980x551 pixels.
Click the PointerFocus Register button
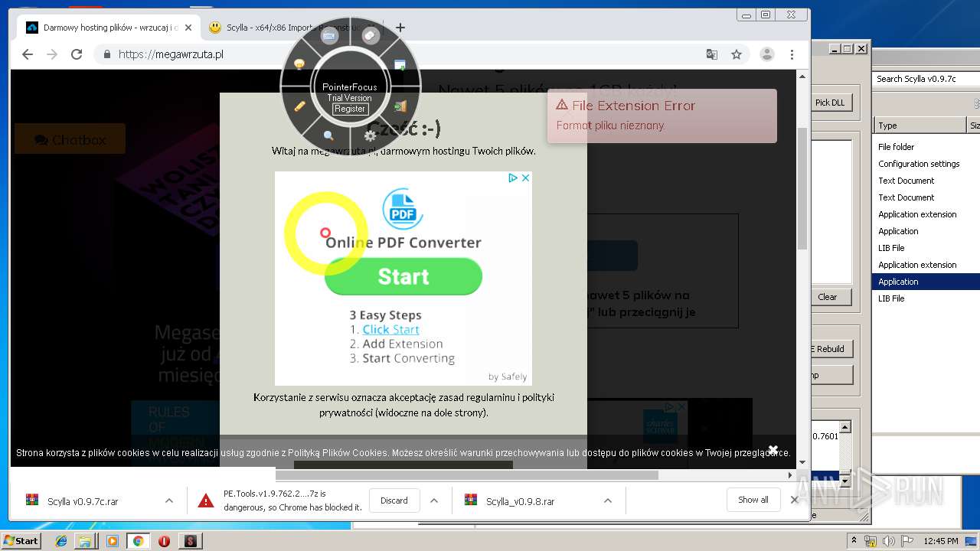(350, 109)
